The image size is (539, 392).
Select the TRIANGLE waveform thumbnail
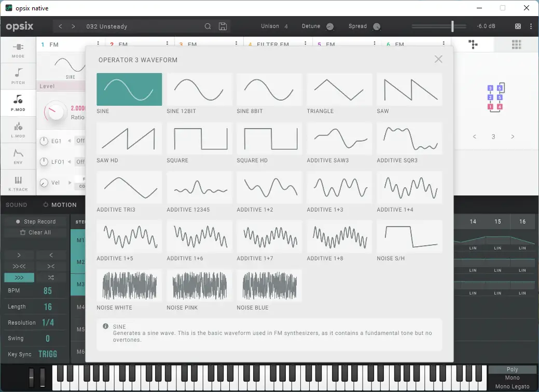(339, 89)
